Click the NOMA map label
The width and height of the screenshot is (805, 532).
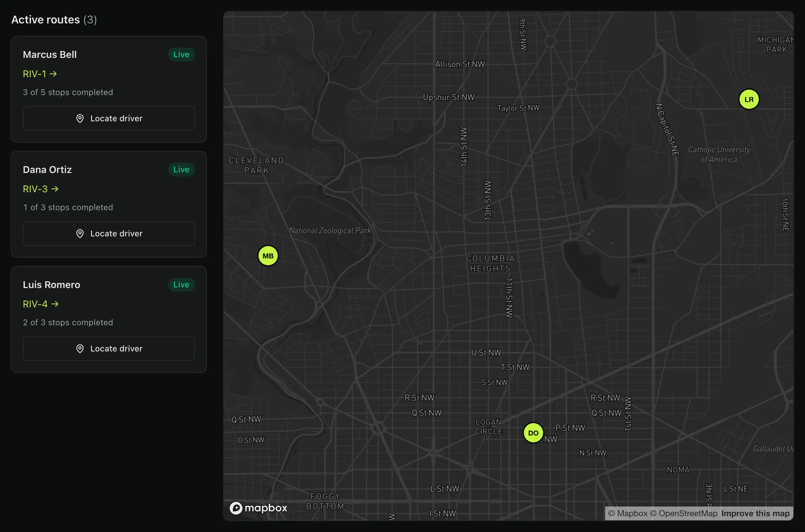click(x=678, y=470)
